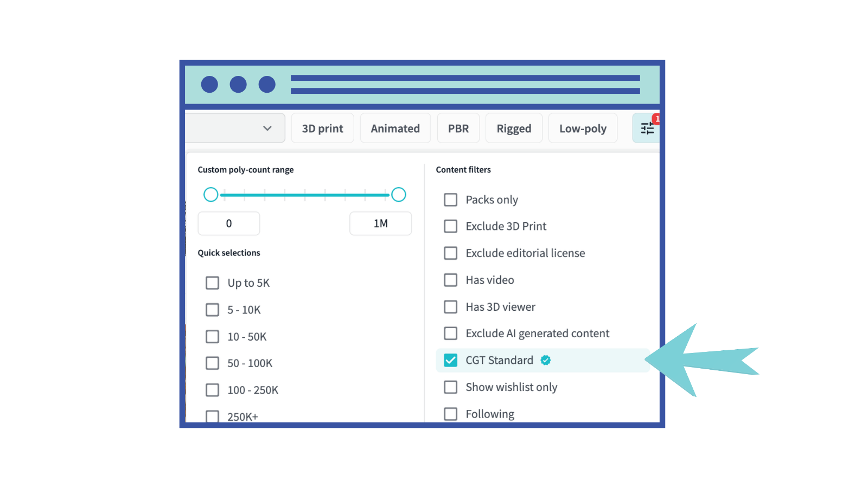Check the 250K+ checkbox
868x488 pixels.
(x=213, y=416)
